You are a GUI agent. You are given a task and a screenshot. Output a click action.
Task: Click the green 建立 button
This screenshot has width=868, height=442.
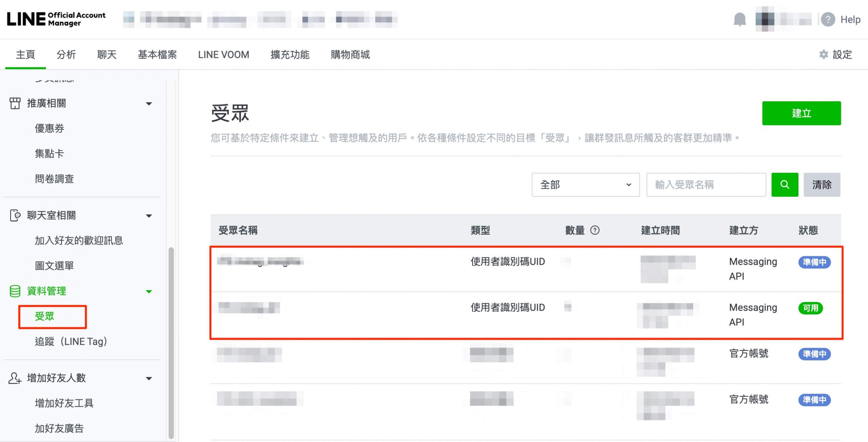click(802, 113)
